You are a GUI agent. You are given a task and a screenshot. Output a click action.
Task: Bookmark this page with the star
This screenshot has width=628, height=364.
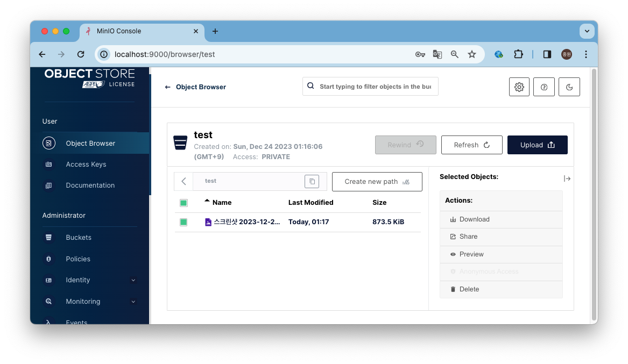tap(472, 54)
